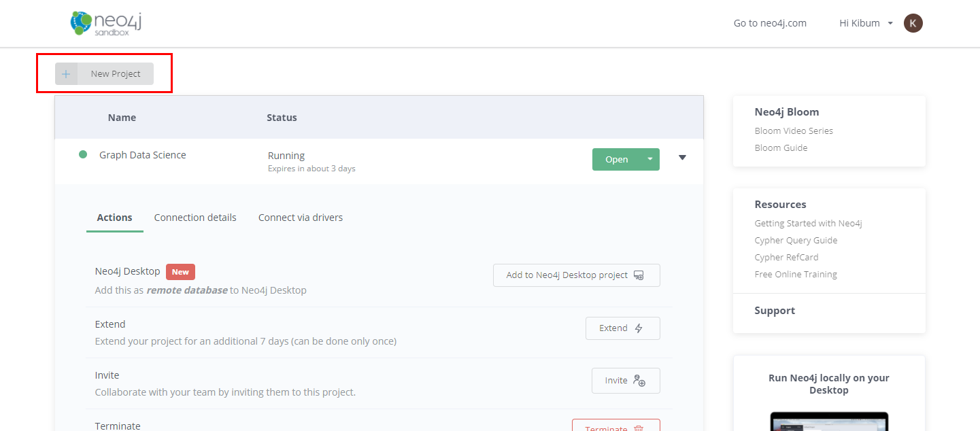Click the green running status dot
Image resolution: width=980 pixels, height=431 pixels.
(x=83, y=155)
